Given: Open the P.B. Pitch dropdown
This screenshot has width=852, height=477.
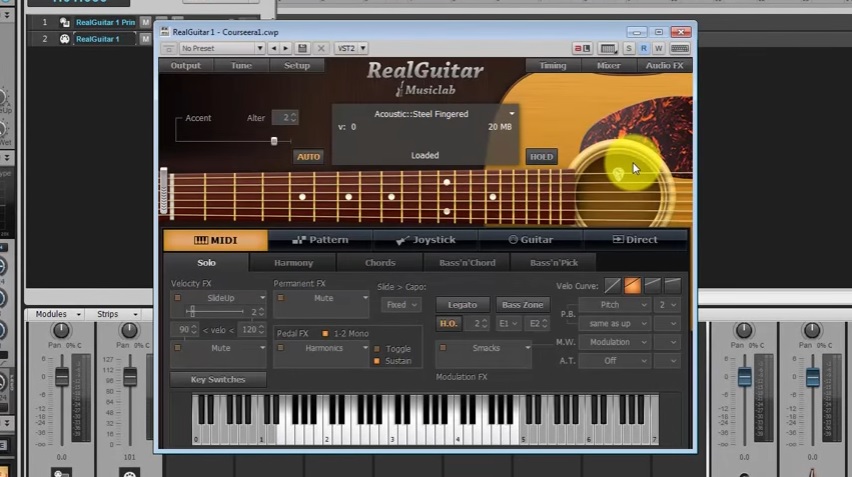Looking at the screenshot, I should click(615, 305).
